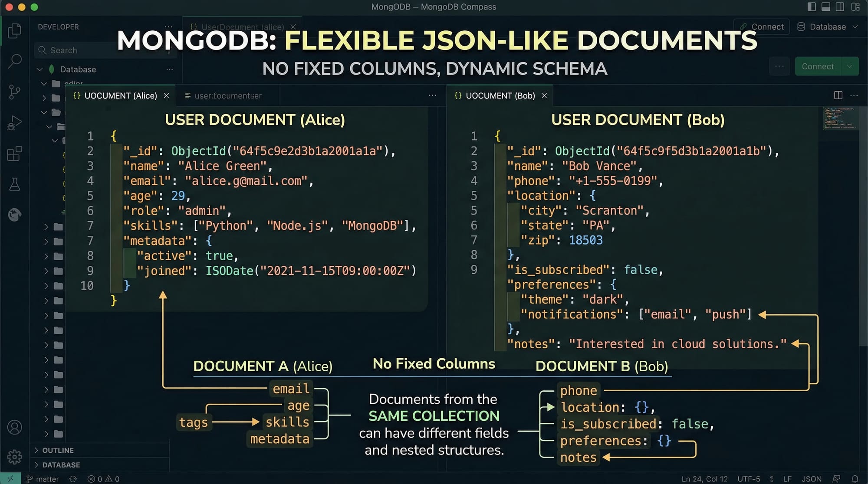This screenshot has width=868, height=484.
Task: Close the UOCUMENT (Bob) tab
Action: [544, 95]
